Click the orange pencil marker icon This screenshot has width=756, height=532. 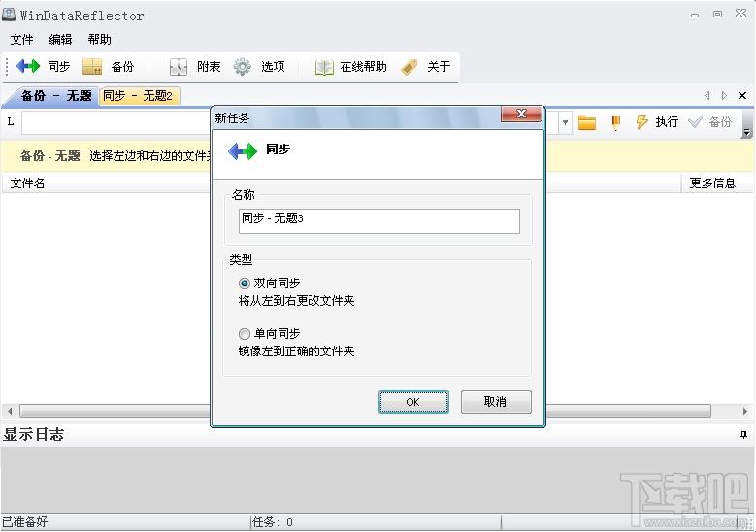pos(615,122)
